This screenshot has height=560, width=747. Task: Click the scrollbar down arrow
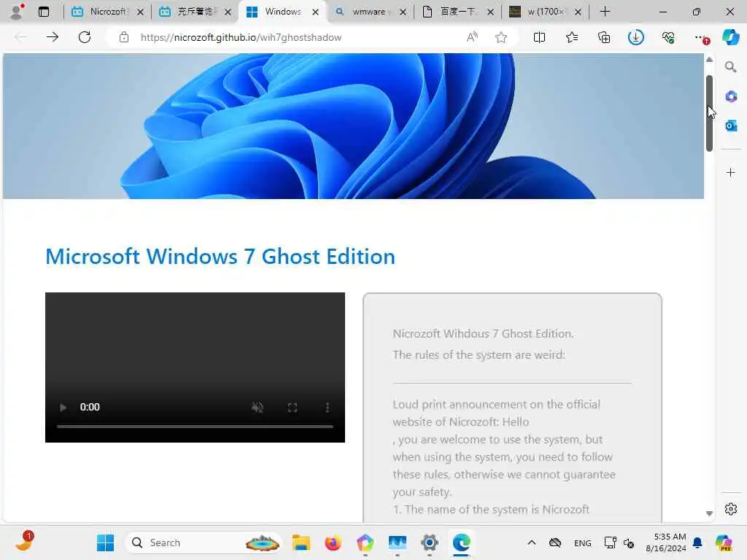pyautogui.click(x=709, y=513)
